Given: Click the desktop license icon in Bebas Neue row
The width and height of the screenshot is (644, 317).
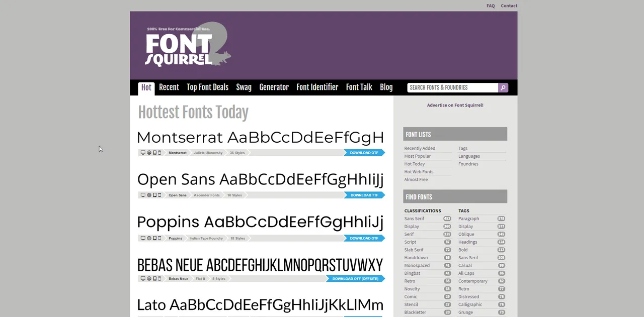Looking at the screenshot, I should click(143, 278).
